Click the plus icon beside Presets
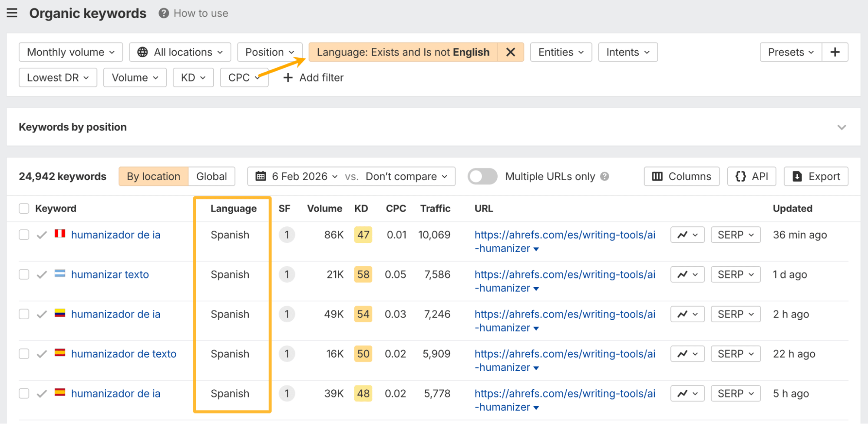This screenshot has height=424, width=868. tap(835, 52)
